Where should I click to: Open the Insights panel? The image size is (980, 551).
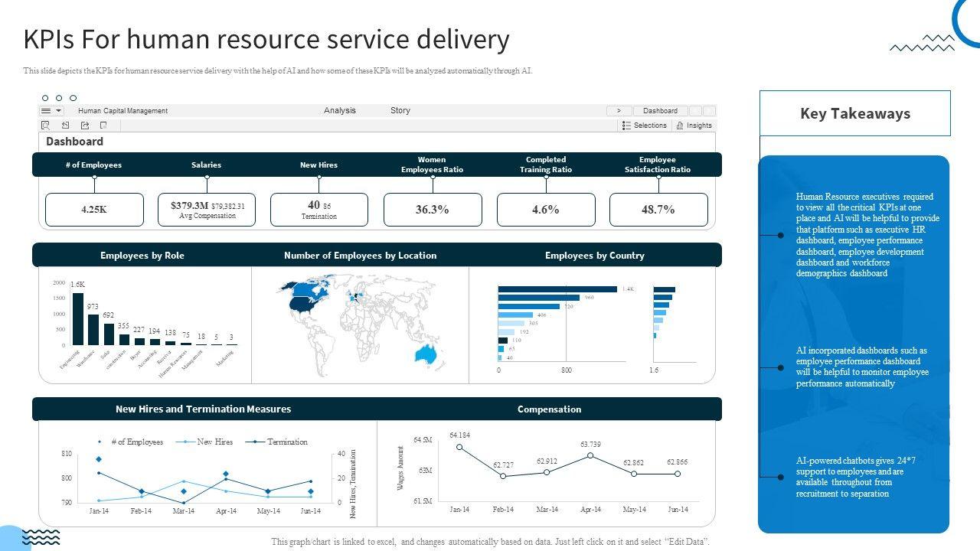(x=694, y=126)
